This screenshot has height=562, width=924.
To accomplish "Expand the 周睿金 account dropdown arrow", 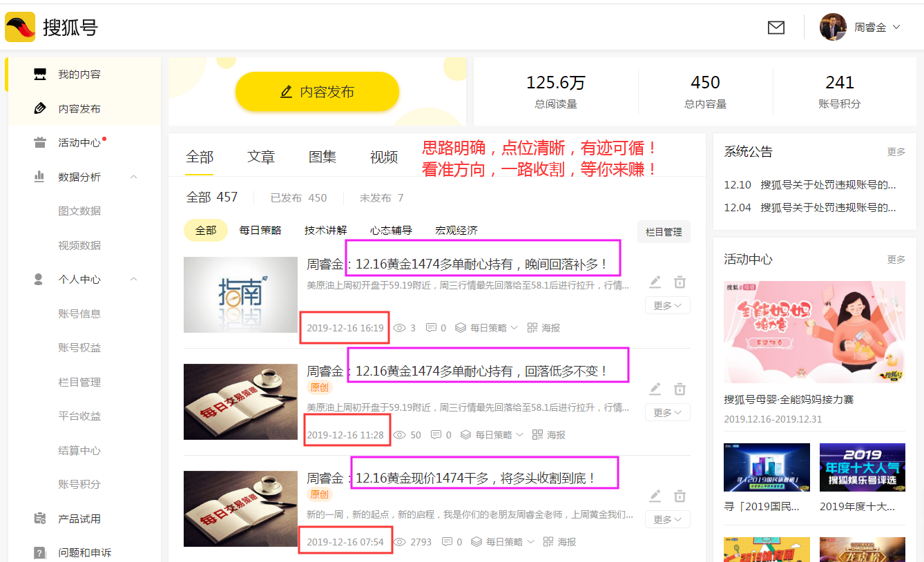I will pyautogui.click(x=896, y=27).
